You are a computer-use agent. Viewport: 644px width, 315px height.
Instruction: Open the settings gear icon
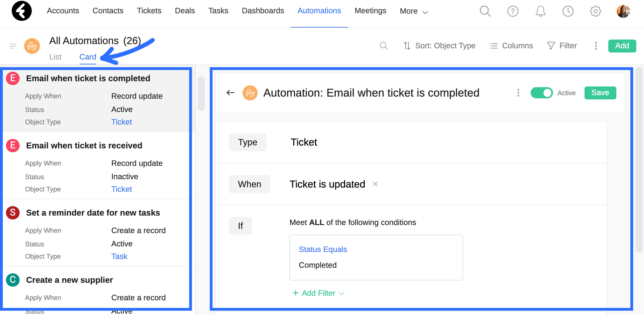(x=595, y=11)
